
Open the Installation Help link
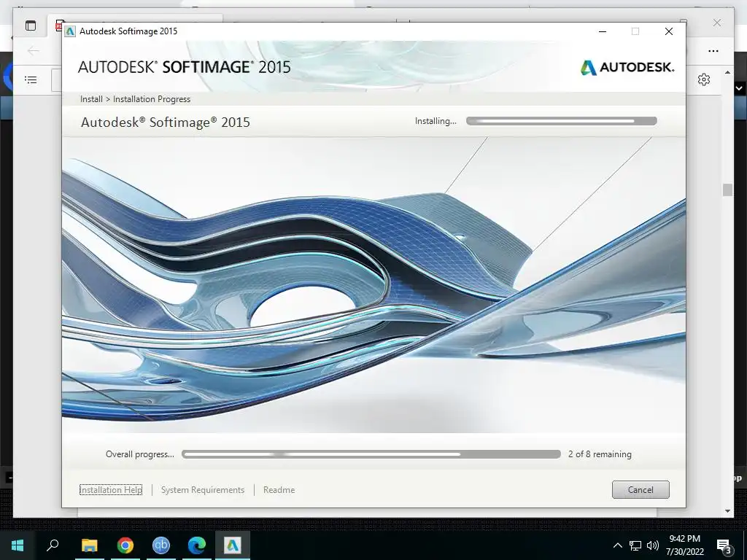pos(111,489)
